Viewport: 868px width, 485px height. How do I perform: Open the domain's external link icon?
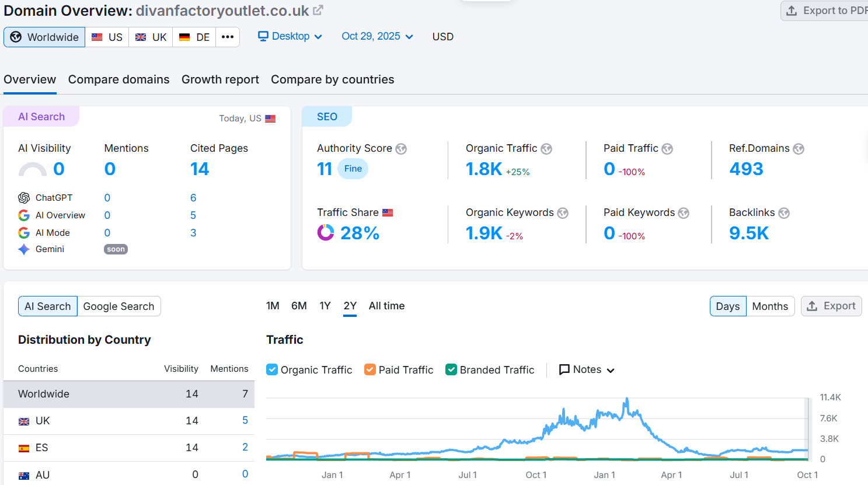pyautogui.click(x=318, y=11)
